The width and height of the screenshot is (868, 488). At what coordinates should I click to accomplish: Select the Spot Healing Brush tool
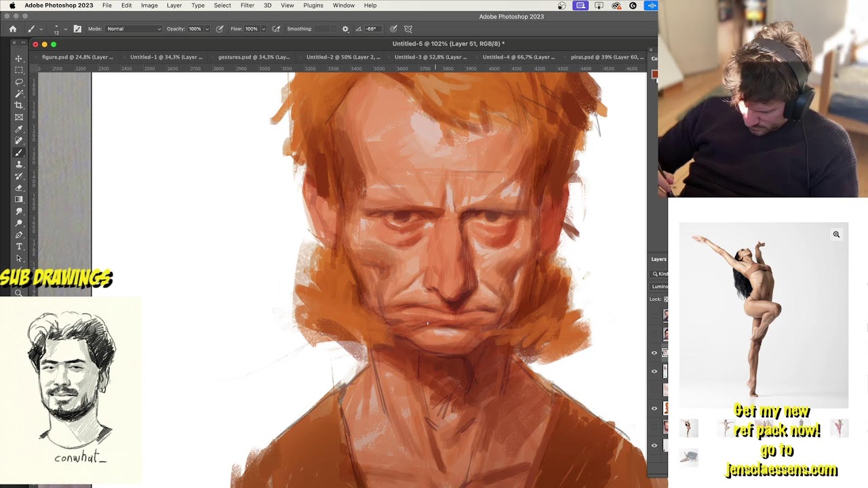(x=19, y=140)
